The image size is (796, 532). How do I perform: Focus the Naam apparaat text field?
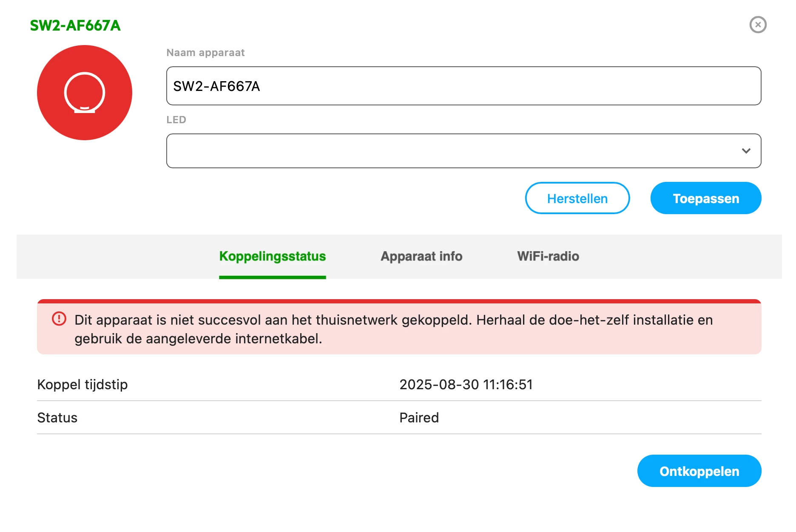pos(463,86)
